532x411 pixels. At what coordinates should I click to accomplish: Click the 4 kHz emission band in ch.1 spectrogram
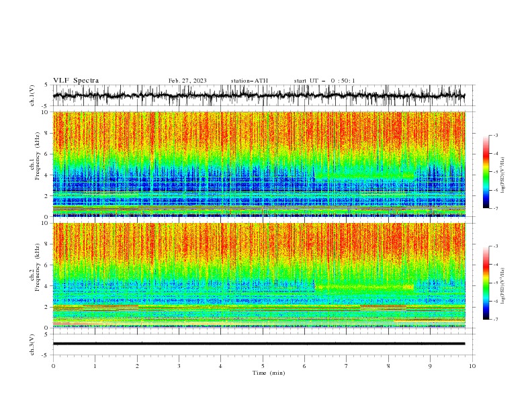pos(365,176)
